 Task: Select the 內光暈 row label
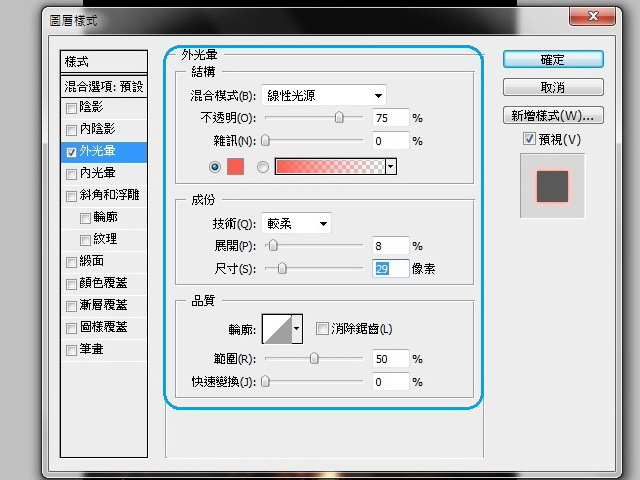pyautogui.click(x=97, y=173)
